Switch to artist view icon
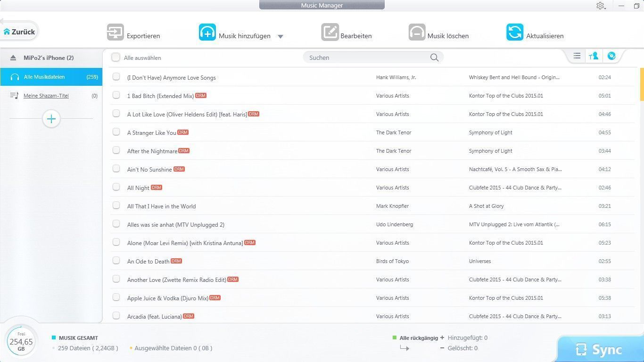Viewport: 644px width, 362px height. pos(594,56)
